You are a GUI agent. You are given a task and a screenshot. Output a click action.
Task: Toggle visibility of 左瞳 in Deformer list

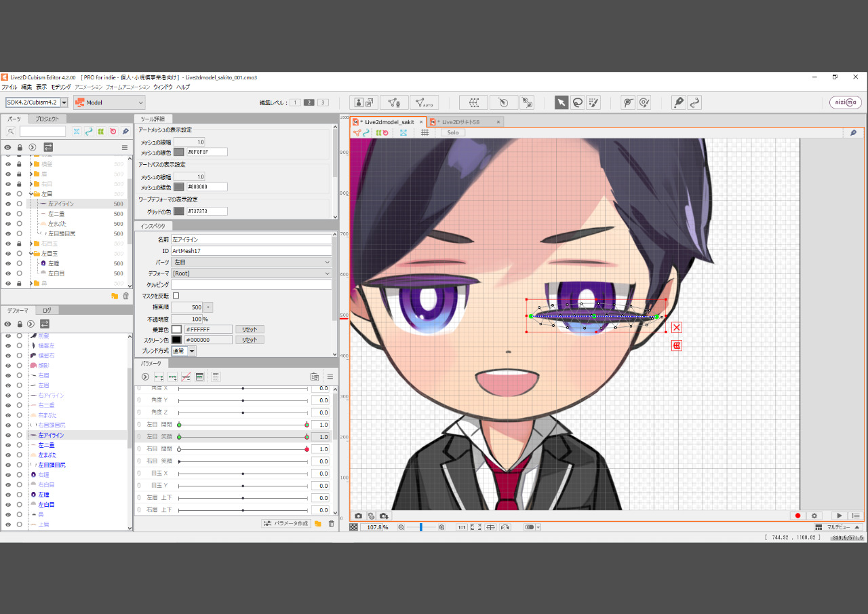coord(8,495)
